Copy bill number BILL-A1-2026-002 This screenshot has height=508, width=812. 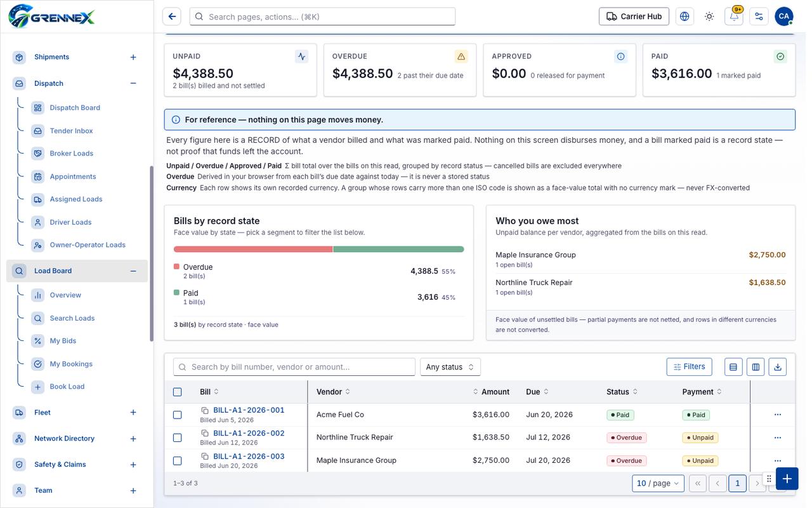click(x=205, y=433)
